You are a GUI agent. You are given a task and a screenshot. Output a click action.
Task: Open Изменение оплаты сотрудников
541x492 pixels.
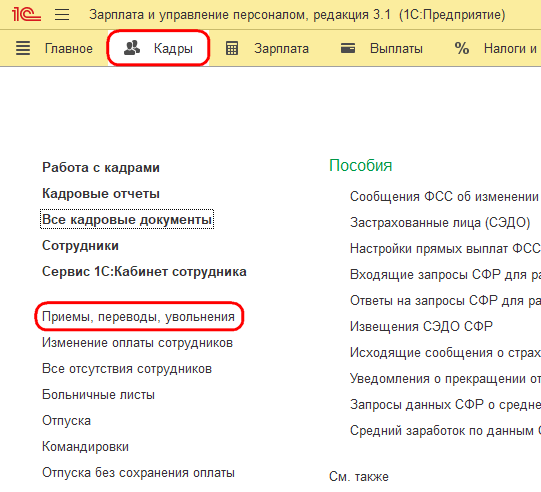point(137,343)
